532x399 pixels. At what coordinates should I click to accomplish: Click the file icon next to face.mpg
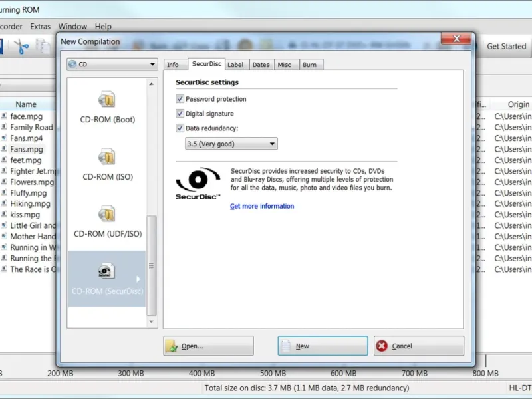(4, 116)
